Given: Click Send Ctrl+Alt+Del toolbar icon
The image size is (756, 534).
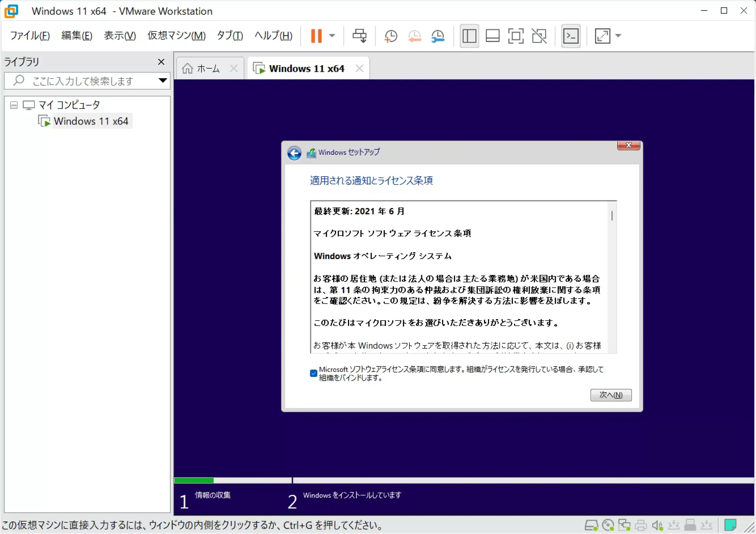Looking at the screenshot, I should pyautogui.click(x=359, y=35).
